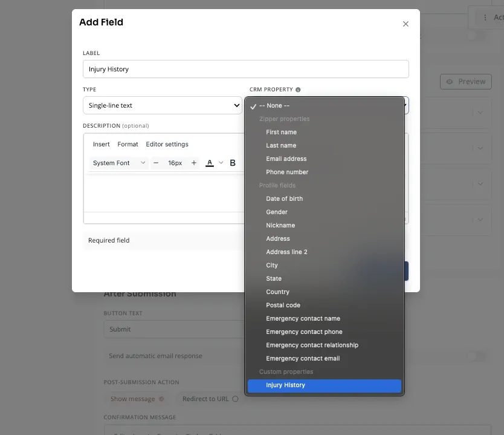Open the Insert editor menu
This screenshot has width=504, height=435.
pos(102,144)
